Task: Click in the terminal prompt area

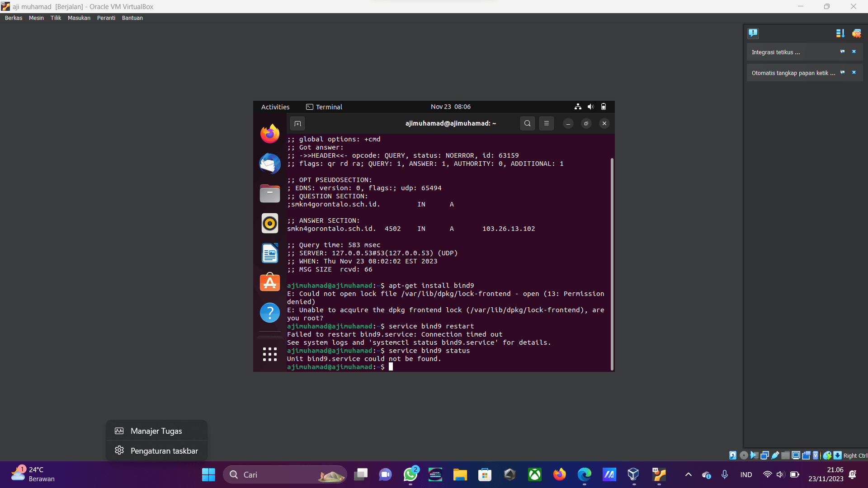Action: pos(391,367)
